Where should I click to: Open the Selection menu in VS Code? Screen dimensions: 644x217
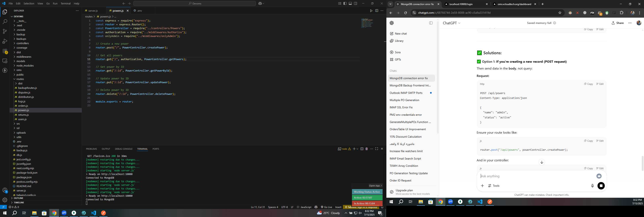(29, 3)
